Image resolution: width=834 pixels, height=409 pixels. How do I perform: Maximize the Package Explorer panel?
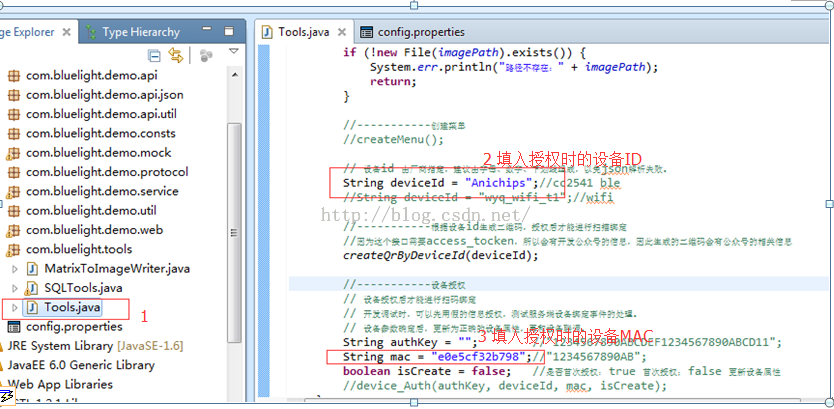[229, 31]
